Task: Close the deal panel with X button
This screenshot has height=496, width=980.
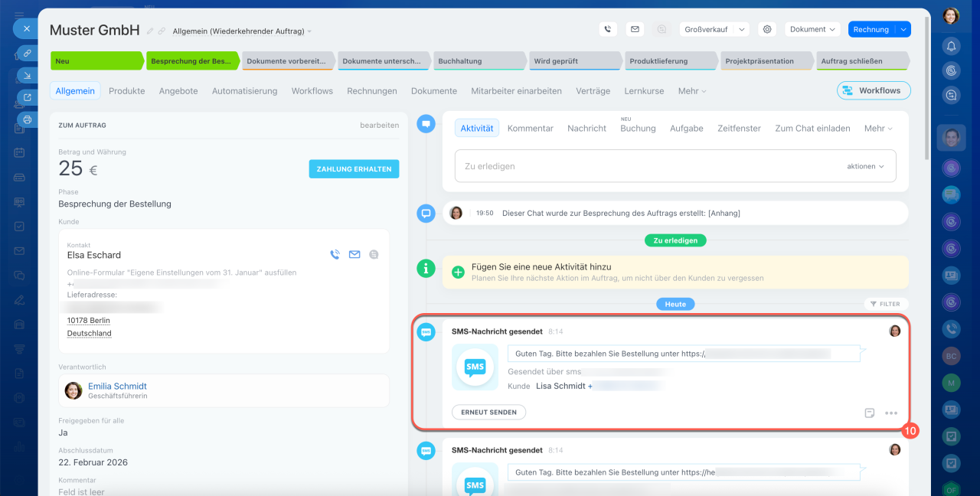Action: pos(26,28)
